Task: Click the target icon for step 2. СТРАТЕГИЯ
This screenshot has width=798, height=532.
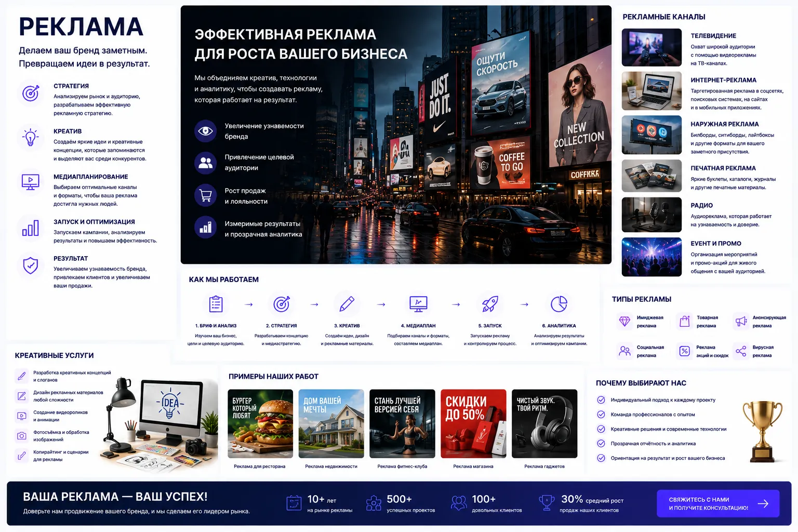Action: [x=282, y=304]
